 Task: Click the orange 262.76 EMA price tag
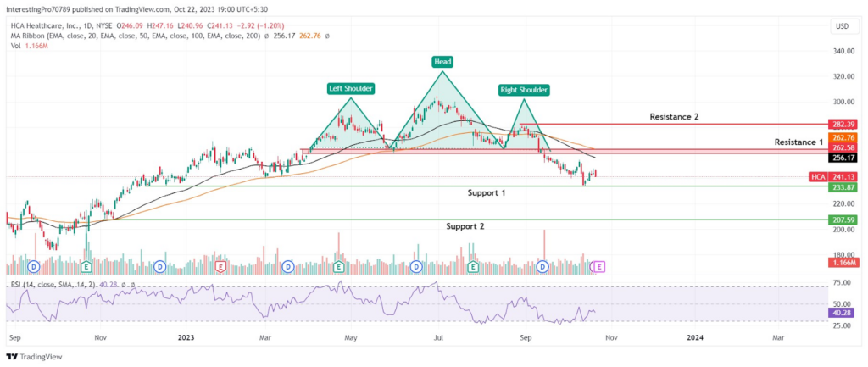click(843, 136)
